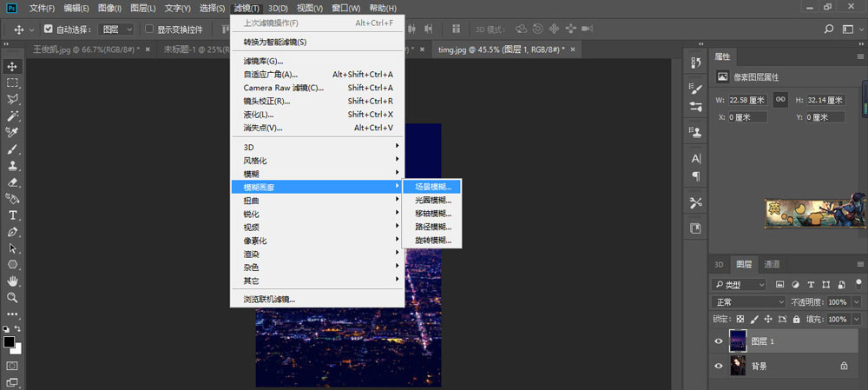Enable the 显示变换控件 checkbox
The height and width of the screenshot is (390, 868).
point(149,29)
